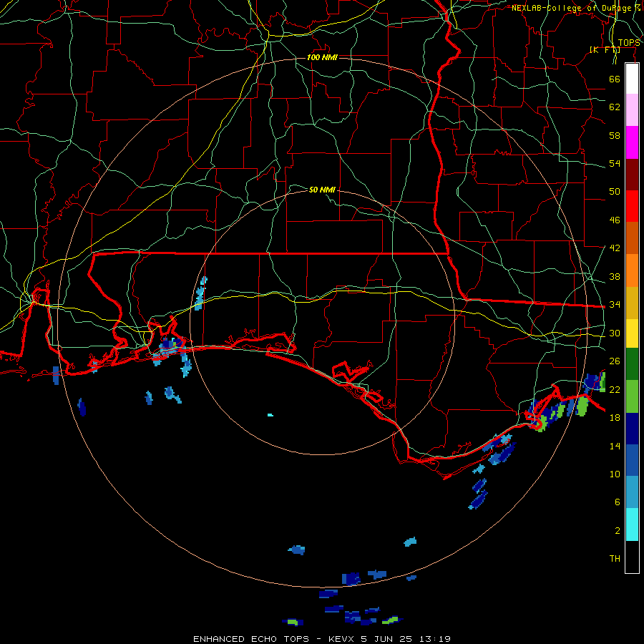Viewport: 644px width, 644px height.
Task: Click the '14' legend value
Action: (615, 446)
